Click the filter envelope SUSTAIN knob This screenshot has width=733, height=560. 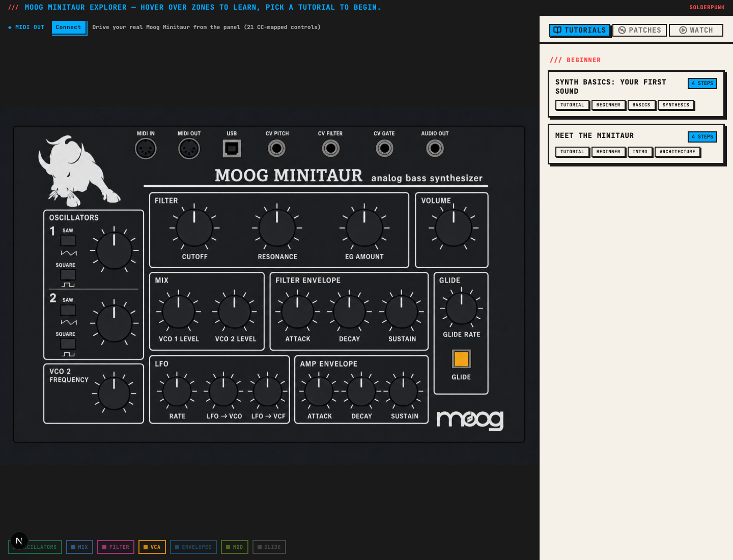[x=402, y=312]
